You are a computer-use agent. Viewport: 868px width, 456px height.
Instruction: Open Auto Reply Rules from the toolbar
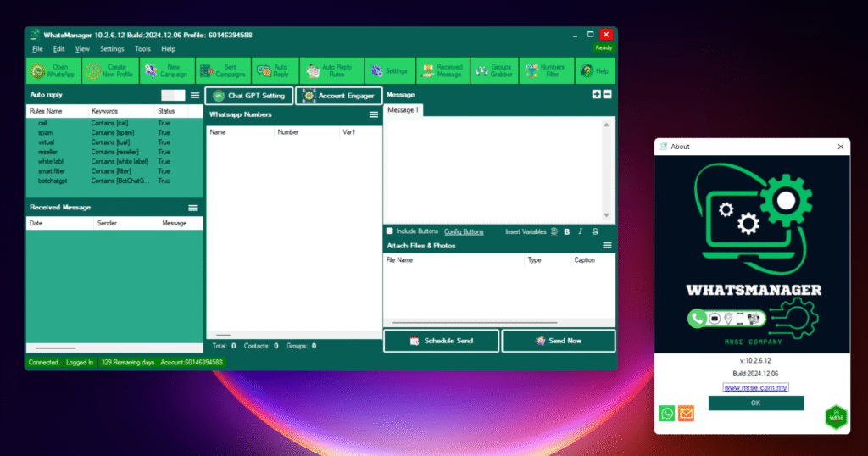pos(331,71)
